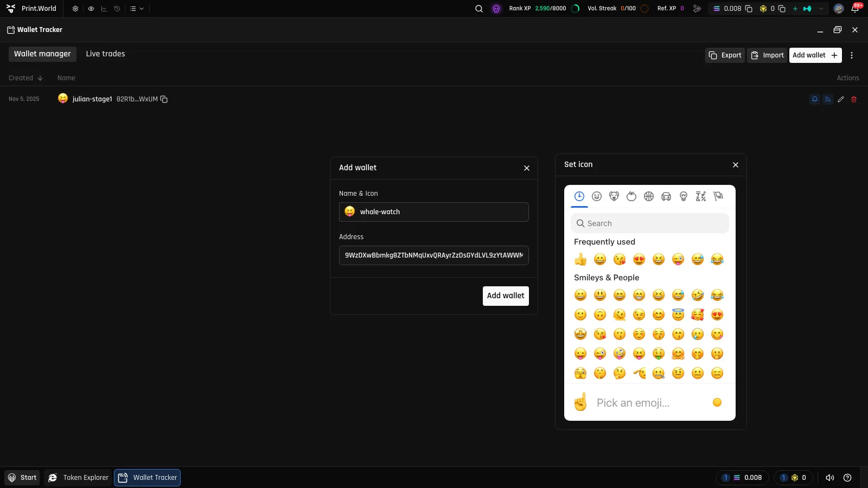Click the Address input field
Image resolution: width=868 pixels, height=488 pixels.
pos(434,255)
